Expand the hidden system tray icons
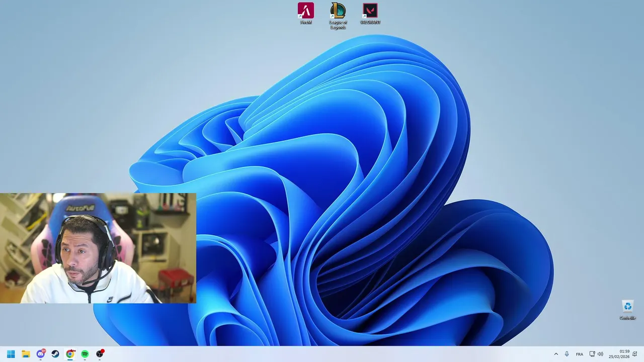 tap(556, 354)
